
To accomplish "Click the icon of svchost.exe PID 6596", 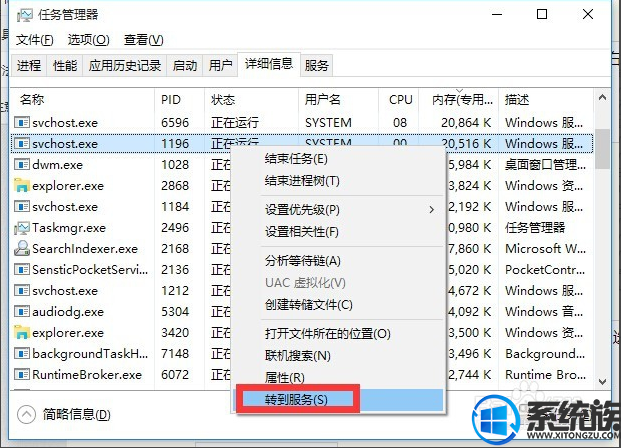I will click(22, 122).
